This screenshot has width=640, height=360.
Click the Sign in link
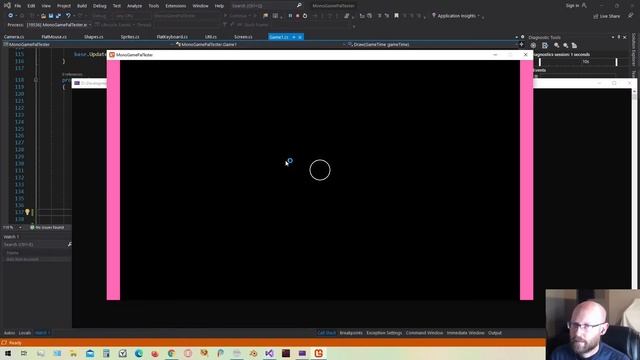(572, 6)
